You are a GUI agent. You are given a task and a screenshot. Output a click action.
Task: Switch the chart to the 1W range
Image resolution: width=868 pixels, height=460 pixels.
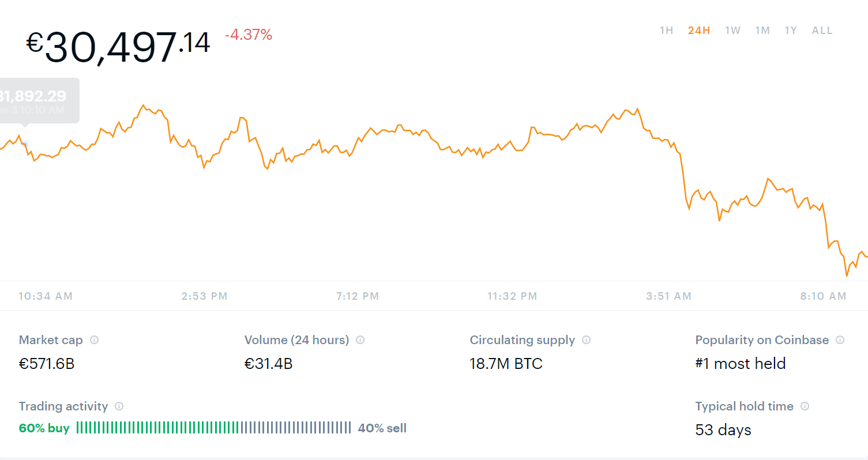click(732, 31)
